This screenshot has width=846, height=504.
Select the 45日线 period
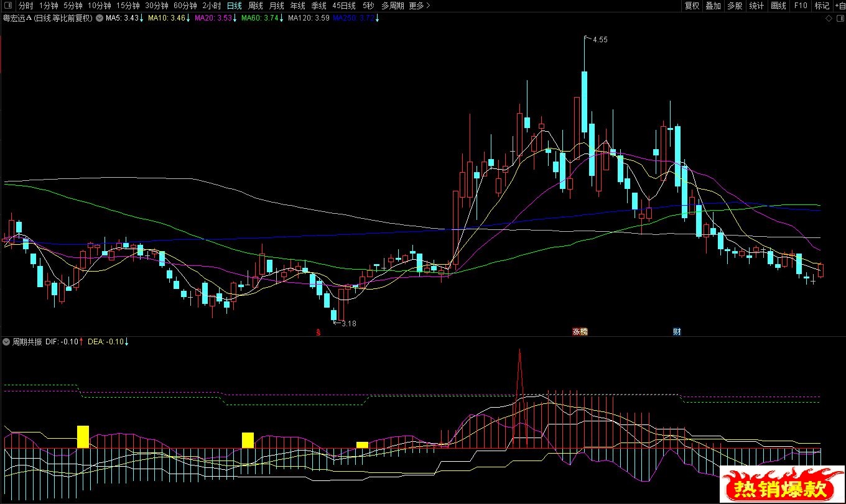[344, 6]
